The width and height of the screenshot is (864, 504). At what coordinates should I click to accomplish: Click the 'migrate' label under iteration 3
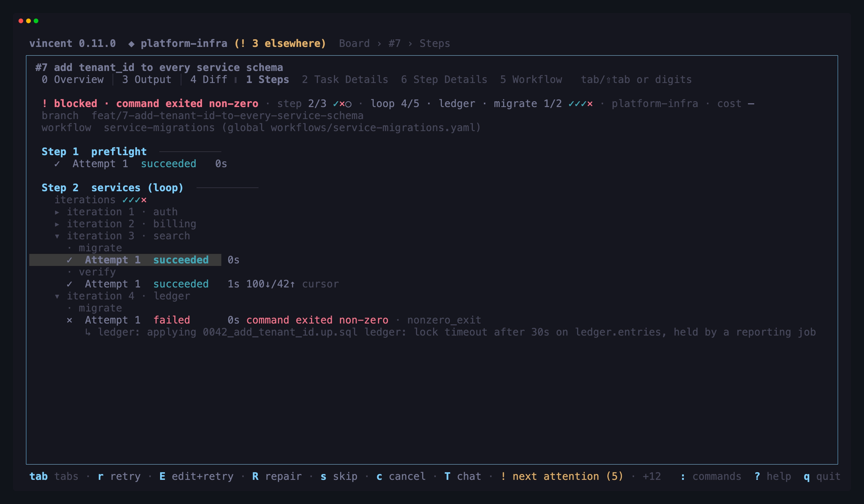point(100,248)
